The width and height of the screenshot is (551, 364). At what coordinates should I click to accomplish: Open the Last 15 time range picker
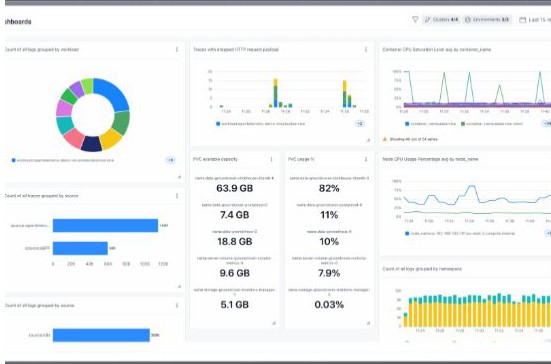click(535, 20)
